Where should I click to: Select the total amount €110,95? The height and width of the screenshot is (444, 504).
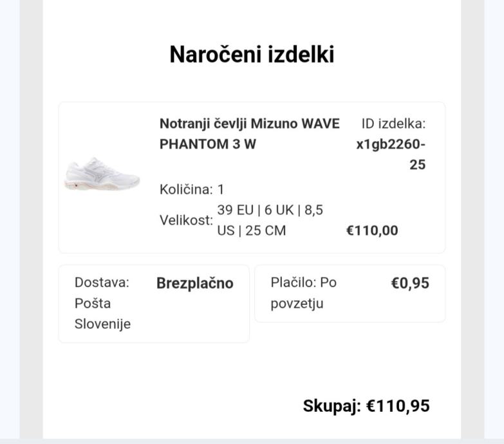pyautogui.click(x=398, y=406)
